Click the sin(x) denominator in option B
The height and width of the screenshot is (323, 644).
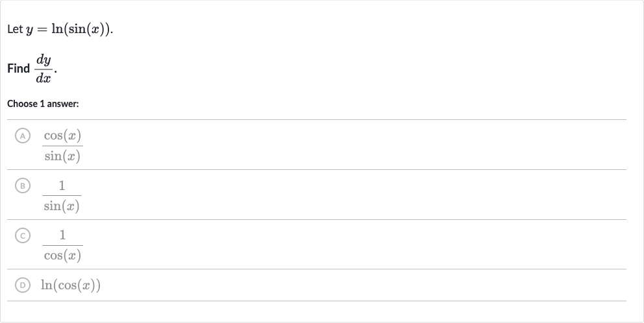62,206
